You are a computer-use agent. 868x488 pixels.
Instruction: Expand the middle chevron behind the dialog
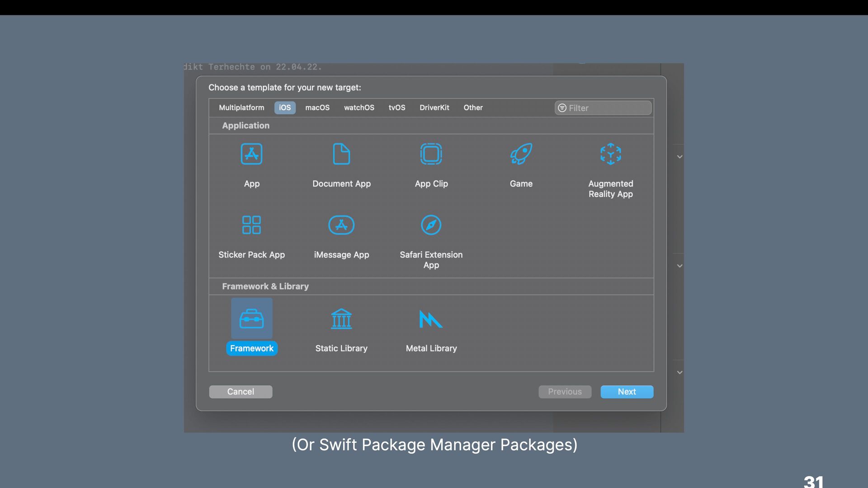click(x=679, y=266)
